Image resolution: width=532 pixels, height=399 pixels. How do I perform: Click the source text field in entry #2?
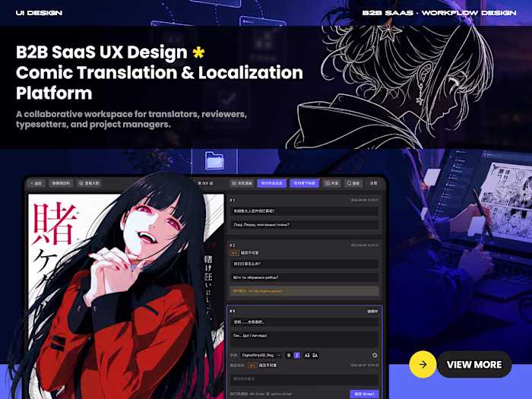pos(304,264)
